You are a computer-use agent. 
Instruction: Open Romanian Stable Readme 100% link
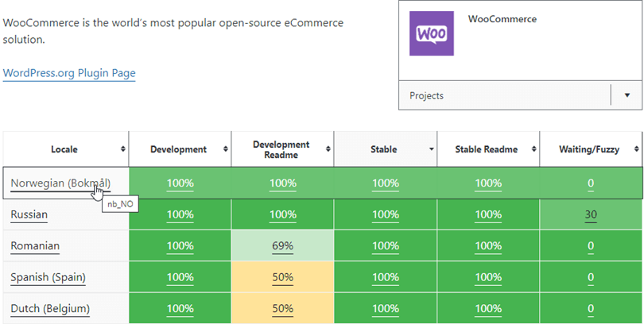point(488,246)
